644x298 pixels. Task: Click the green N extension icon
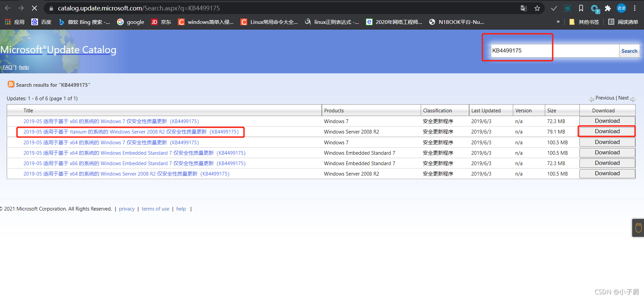pos(567,8)
